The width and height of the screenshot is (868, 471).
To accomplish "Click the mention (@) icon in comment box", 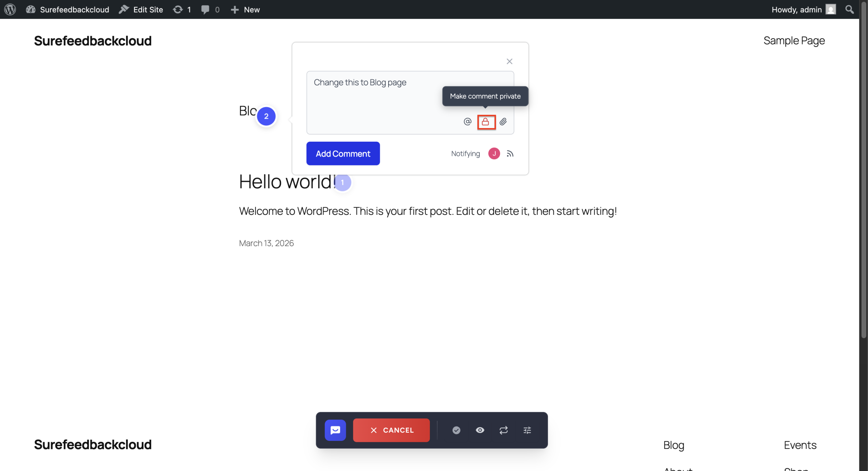I will tap(467, 122).
